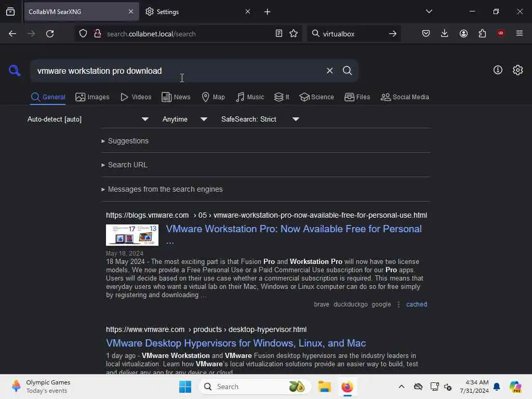
Task: Switch to the Map category
Action: (x=214, y=97)
